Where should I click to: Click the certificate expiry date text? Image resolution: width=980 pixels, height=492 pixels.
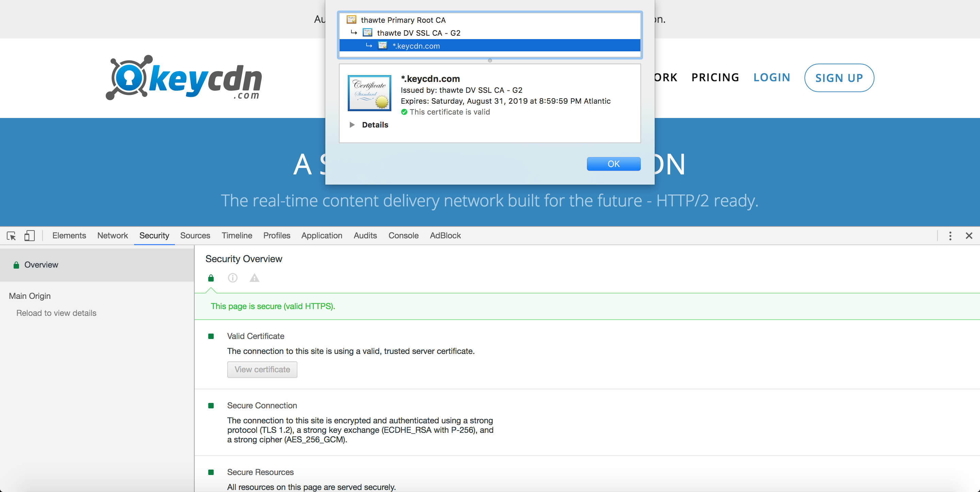point(506,101)
